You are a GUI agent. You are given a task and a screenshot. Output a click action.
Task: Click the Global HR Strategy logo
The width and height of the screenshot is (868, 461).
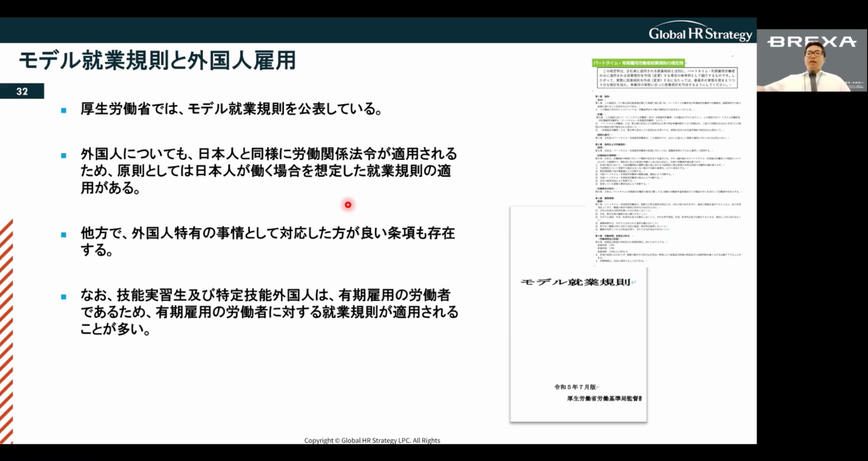(700, 32)
